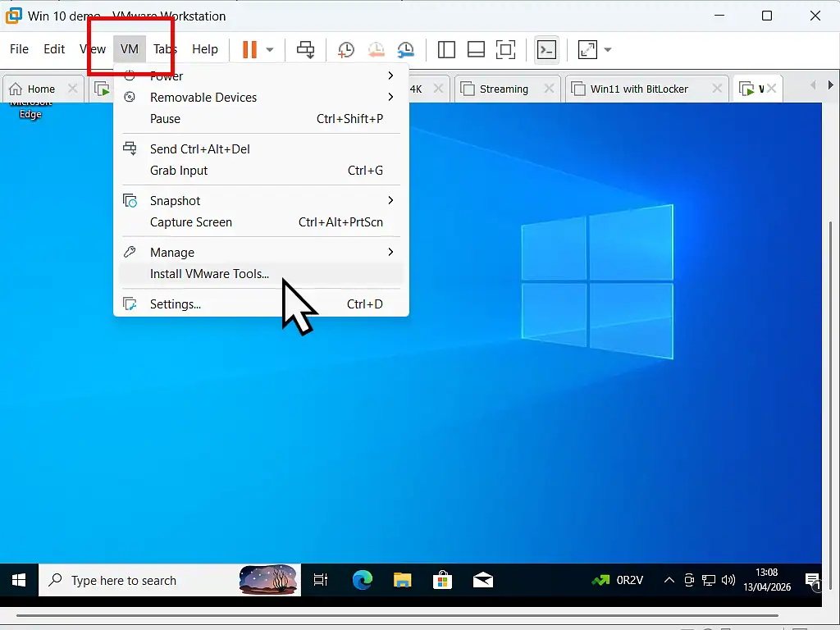Click the hidden icons chevron in the taskbar
840x630 pixels.
(x=670, y=580)
